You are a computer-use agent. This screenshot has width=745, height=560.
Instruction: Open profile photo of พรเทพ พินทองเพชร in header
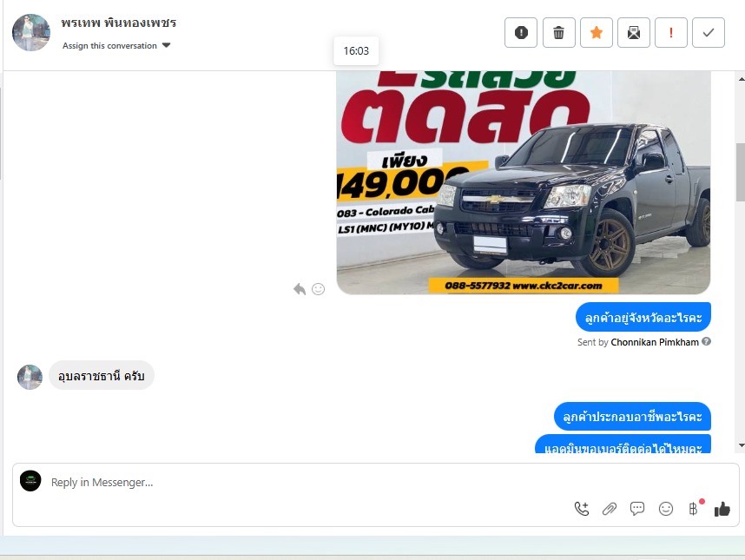click(31, 32)
